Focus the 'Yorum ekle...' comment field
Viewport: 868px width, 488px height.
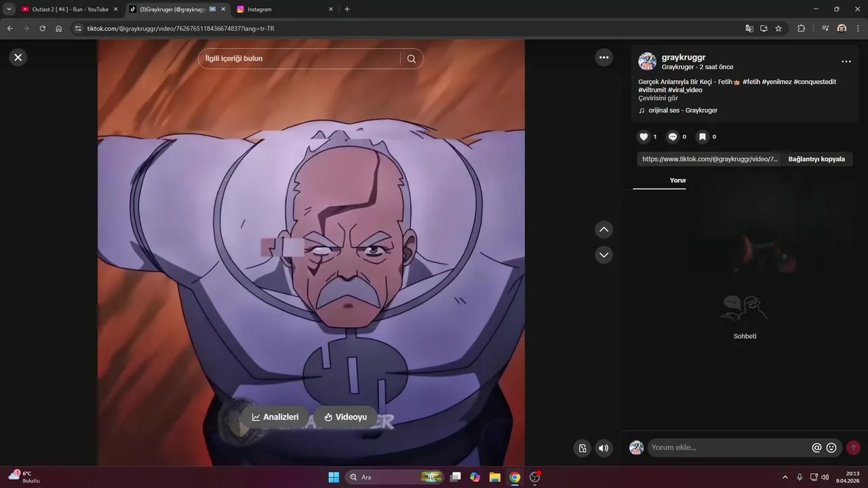pyautogui.click(x=730, y=447)
